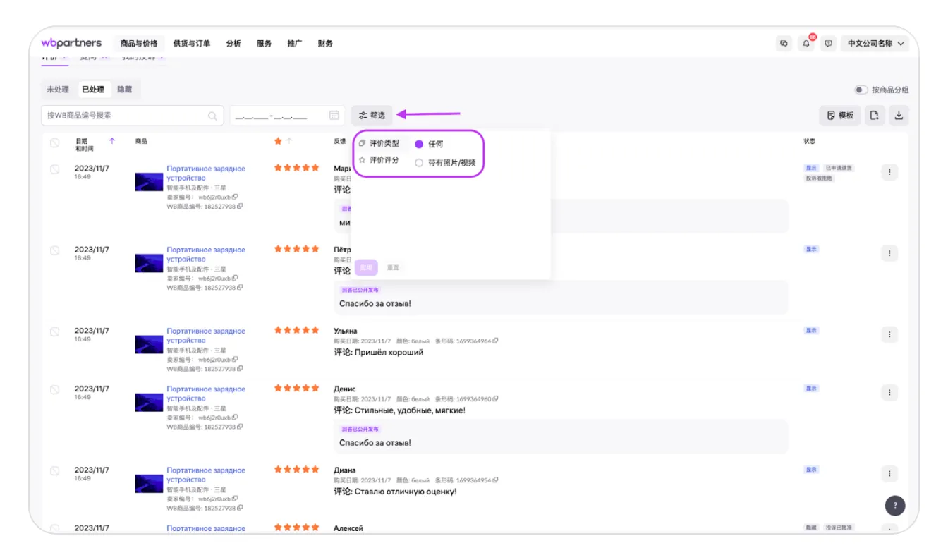Open product link in Денис's review row
This screenshot has height=560, width=948.
pyautogui.click(x=206, y=394)
